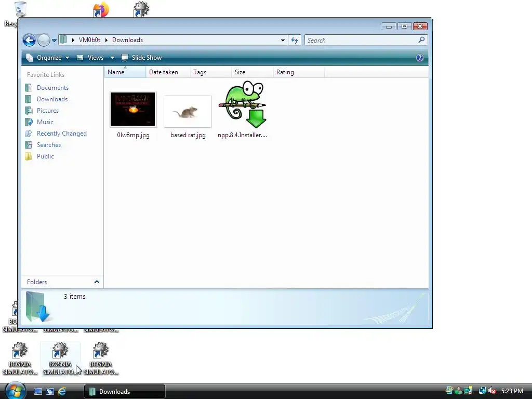This screenshot has height=399, width=532.
Task: Click the Recently Changed sidebar icon
Action: (29, 134)
